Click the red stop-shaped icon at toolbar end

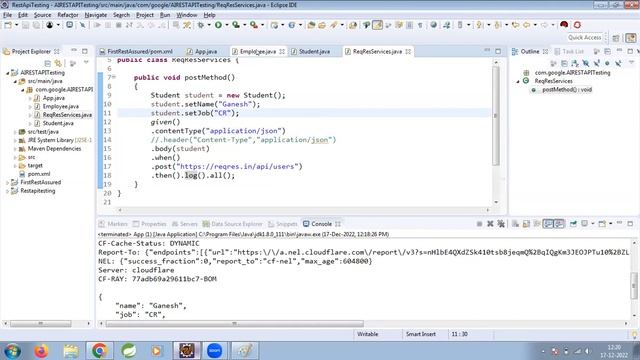coord(577,25)
